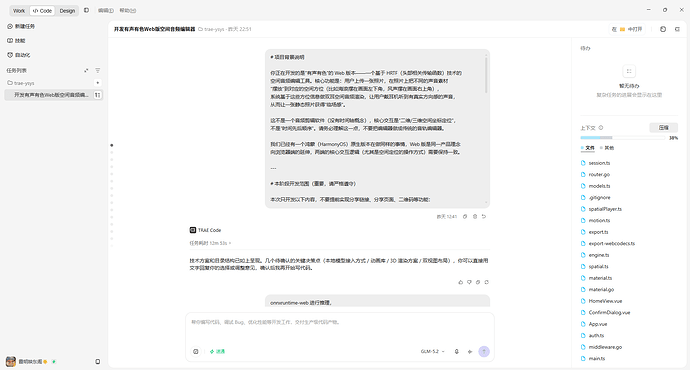Click the sparkle enhance prompt icon

pyautogui.click(x=470, y=352)
